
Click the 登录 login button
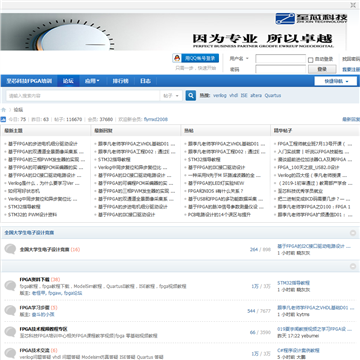click(x=322, y=69)
